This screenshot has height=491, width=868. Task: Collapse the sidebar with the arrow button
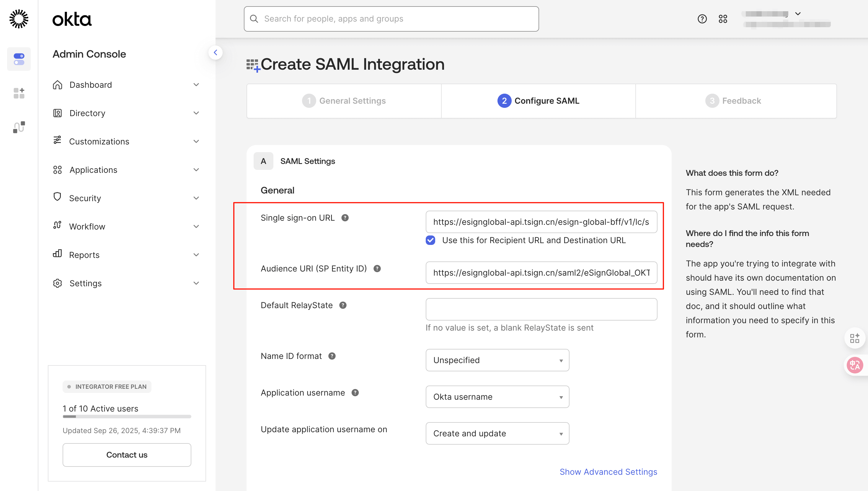pyautogui.click(x=215, y=53)
